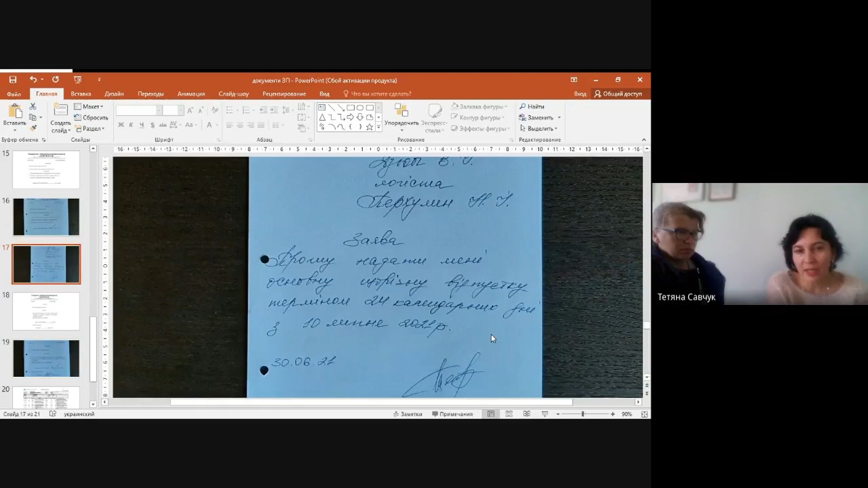The width and height of the screenshot is (868, 488).
Task: Switch to Slide Sorter view in status bar
Action: 509,414
